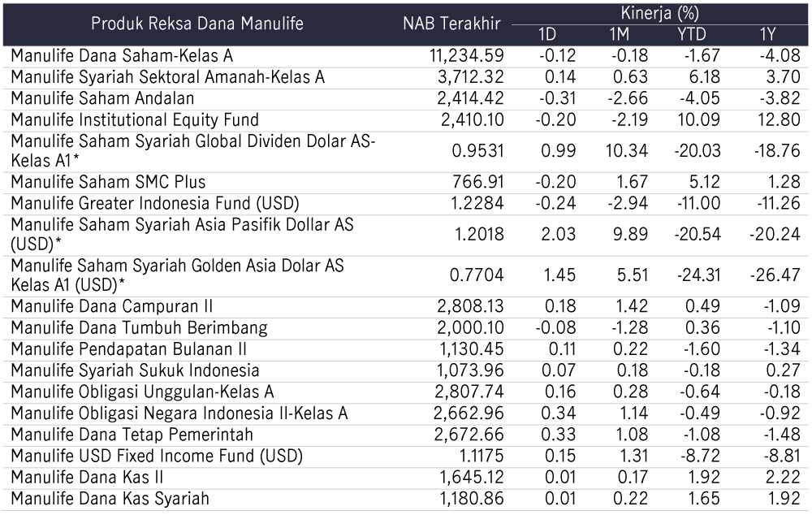Click NAB value 2,672.66
The width and height of the screenshot is (812, 515).
click(469, 435)
